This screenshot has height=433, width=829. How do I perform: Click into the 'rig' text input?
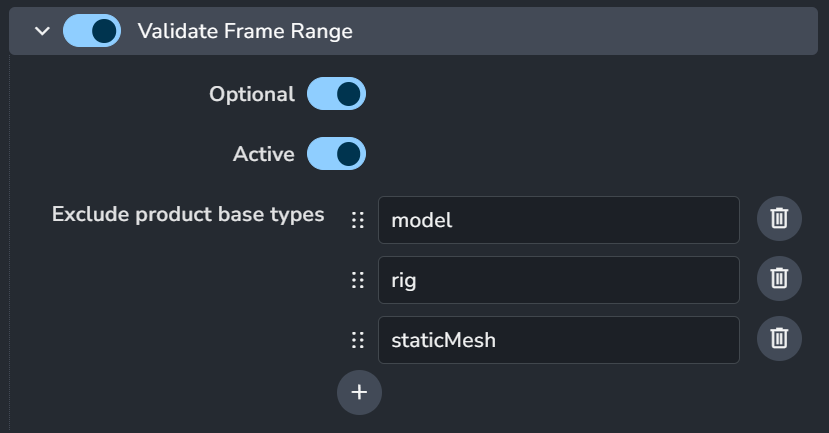(558, 280)
